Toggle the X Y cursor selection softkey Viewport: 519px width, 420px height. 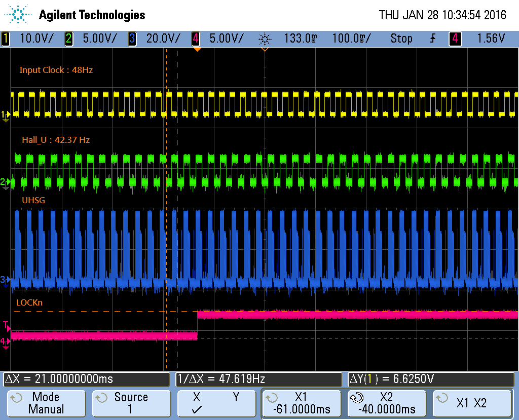[x=216, y=403]
